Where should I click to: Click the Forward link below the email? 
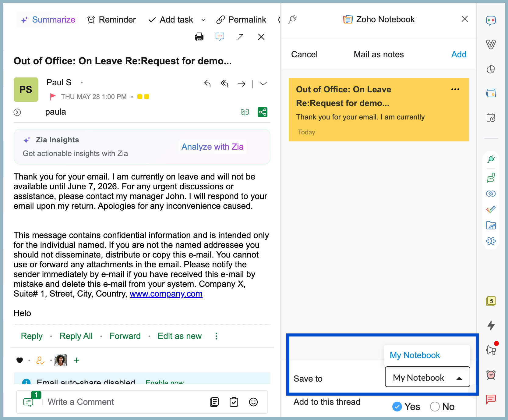click(x=125, y=336)
